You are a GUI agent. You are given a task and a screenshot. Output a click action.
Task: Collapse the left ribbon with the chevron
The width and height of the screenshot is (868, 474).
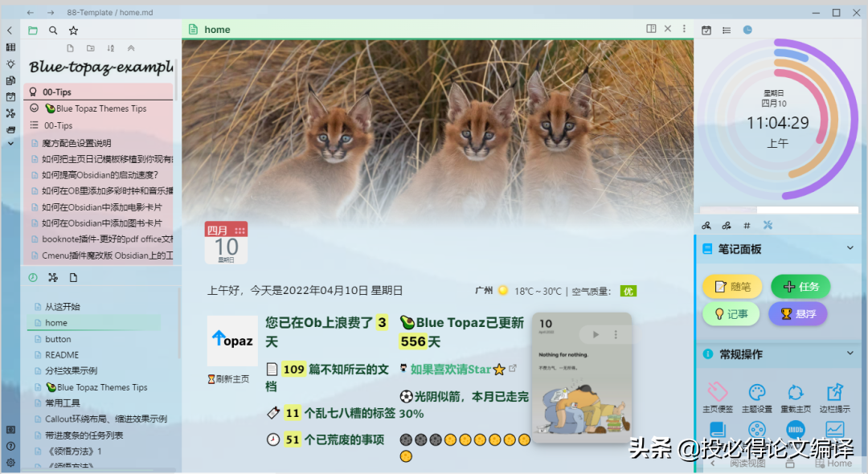click(x=10, y=31)
